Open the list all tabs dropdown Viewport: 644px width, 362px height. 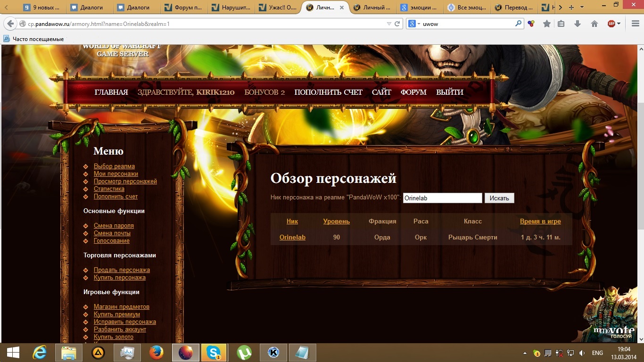pyautogui.click(x=583, y=8)
